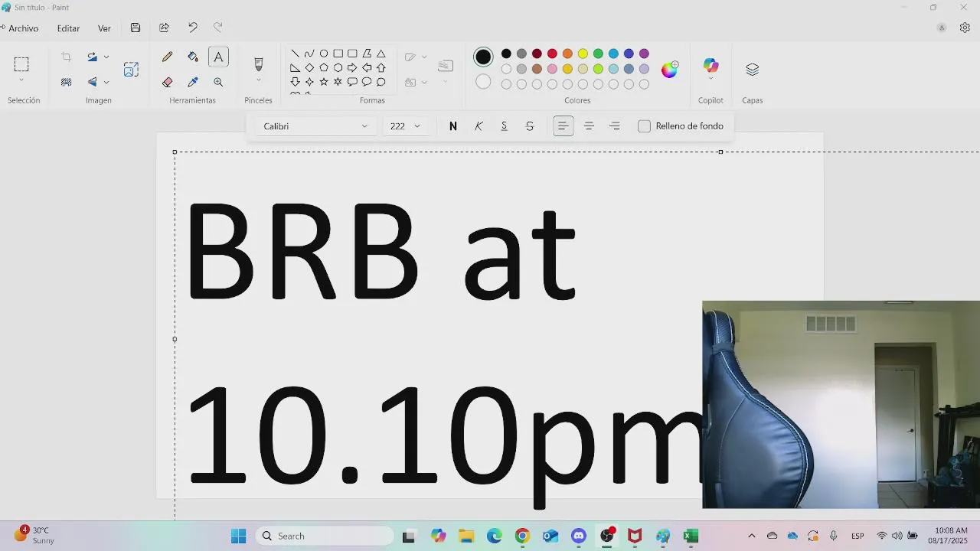Screen dimensions: 980x551
Task: Align text to the right
Action: pos(615,126)
